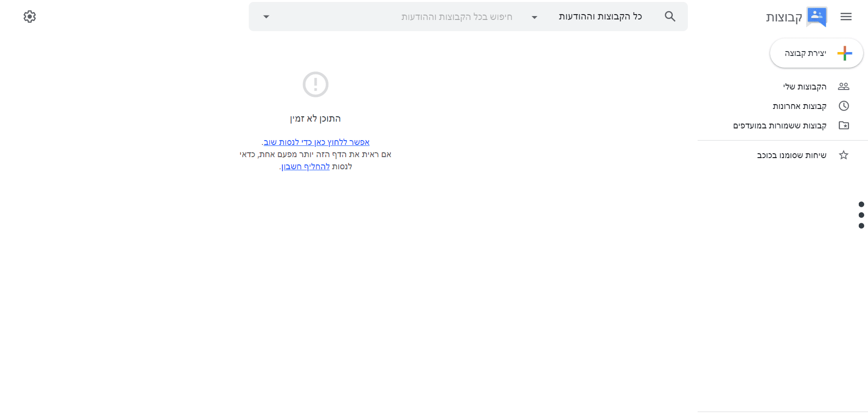Viewport: 868px width, 414px height.
Task: Click the arrow beside the search scope selector
Action: click(535, 17)
